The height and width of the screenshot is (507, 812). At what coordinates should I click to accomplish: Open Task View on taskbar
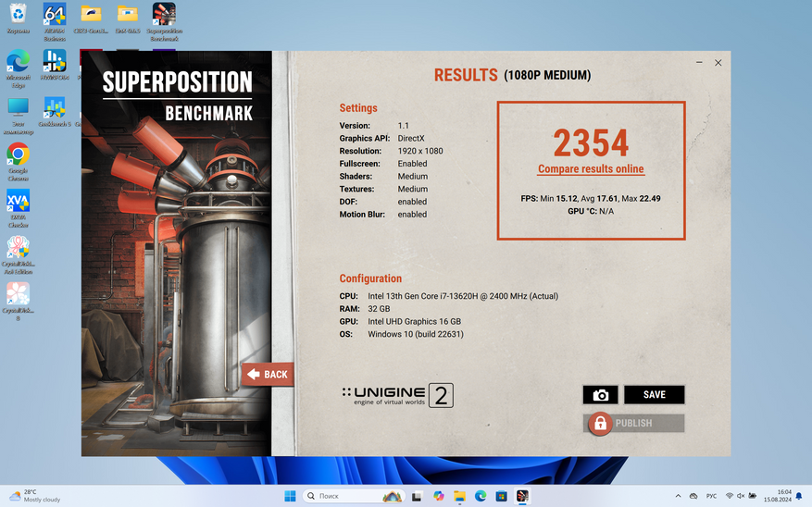point(417,496)
